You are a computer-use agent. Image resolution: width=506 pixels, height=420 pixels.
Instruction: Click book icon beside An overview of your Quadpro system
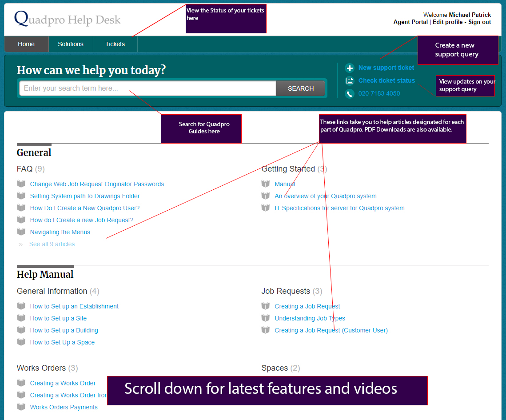266,196
